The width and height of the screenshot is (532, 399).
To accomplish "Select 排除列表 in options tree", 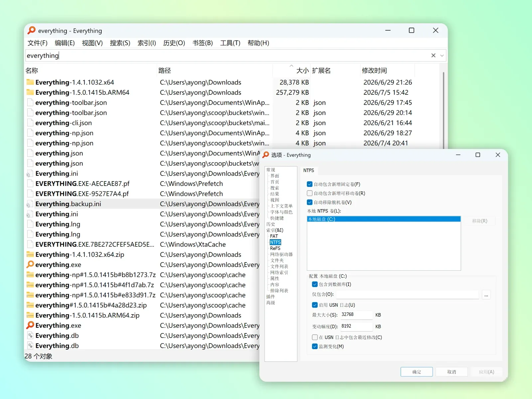I will (x=279, y=291).
